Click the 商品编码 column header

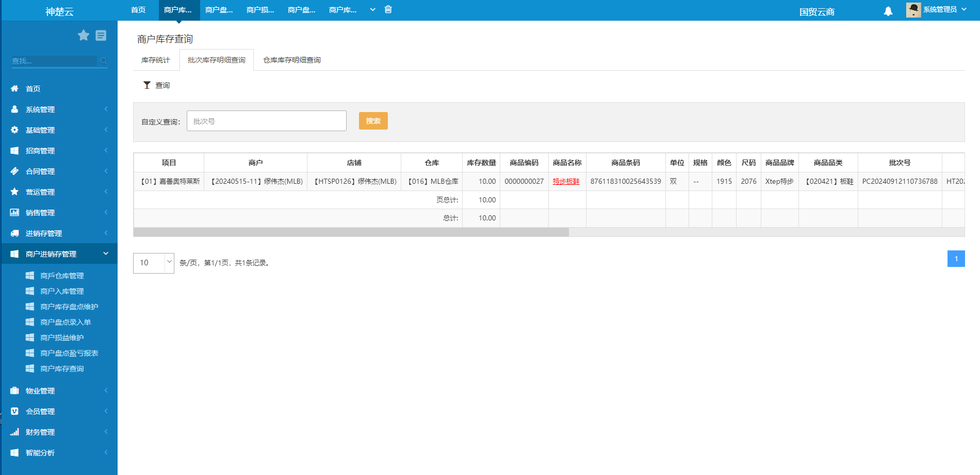click(524, 163)
